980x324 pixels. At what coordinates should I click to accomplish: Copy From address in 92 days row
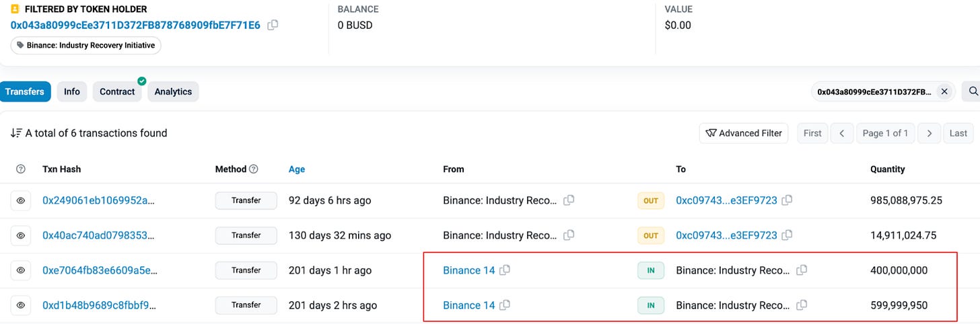pyautogui.click(x=569, y=200)
